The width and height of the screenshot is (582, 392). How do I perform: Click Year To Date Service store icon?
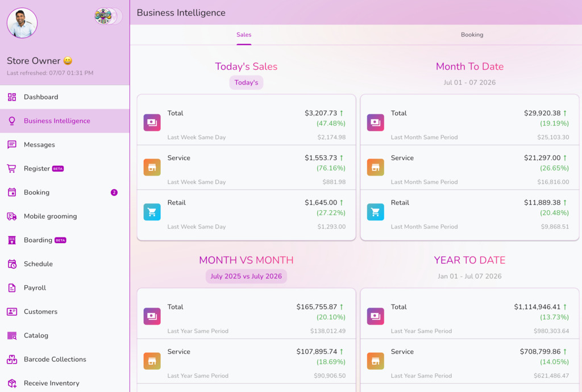[x=376, y=361]
